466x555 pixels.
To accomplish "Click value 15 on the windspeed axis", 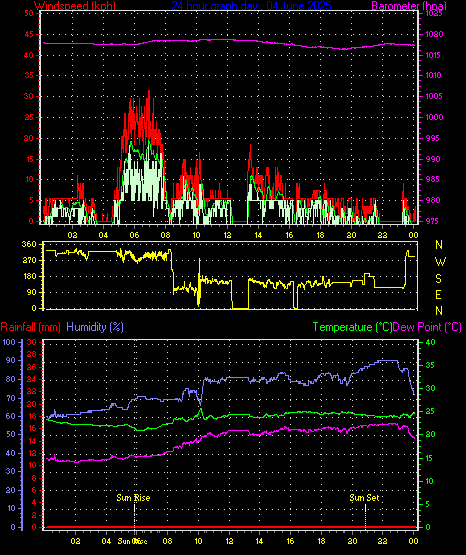I will point(29,159).
